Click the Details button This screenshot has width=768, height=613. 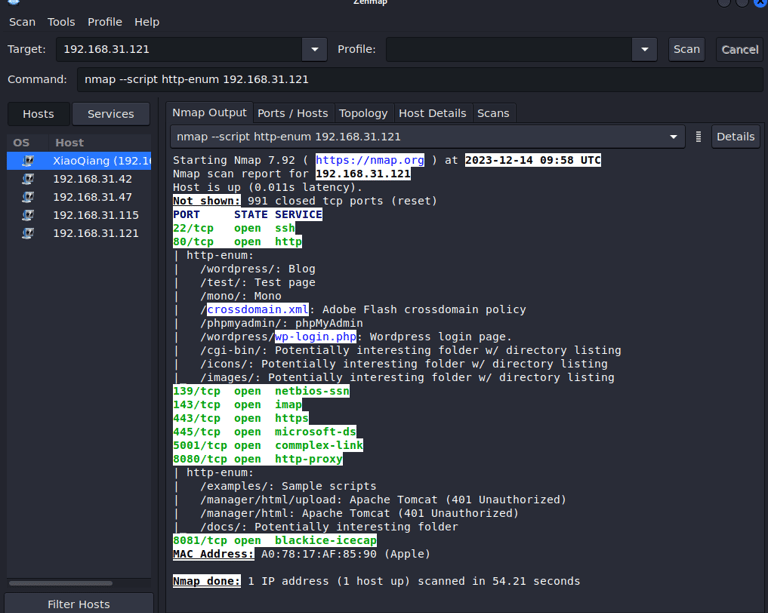pos(736,137)
